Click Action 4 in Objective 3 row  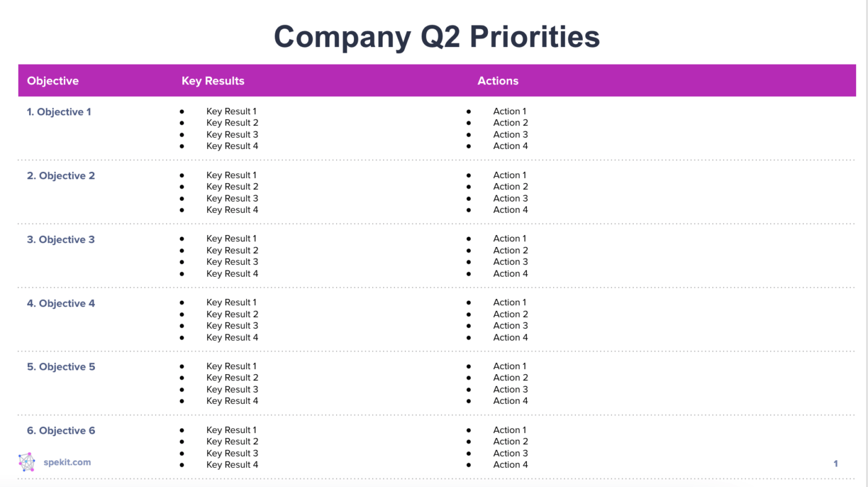coord(510,274)
